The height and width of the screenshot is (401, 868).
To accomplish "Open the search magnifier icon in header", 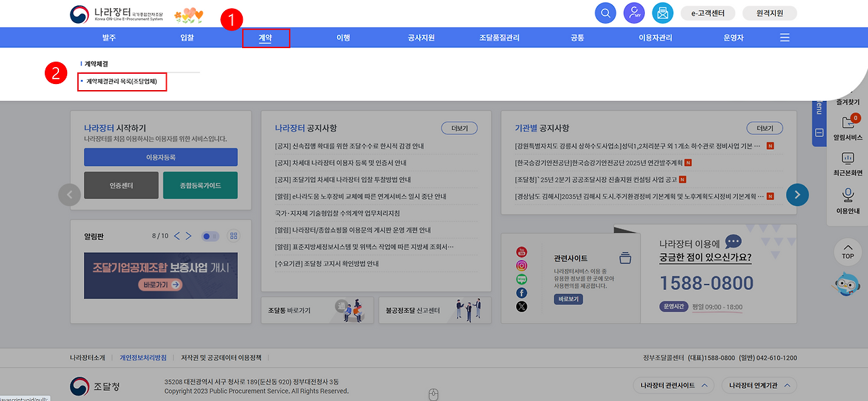I will (x=606, y=13).
